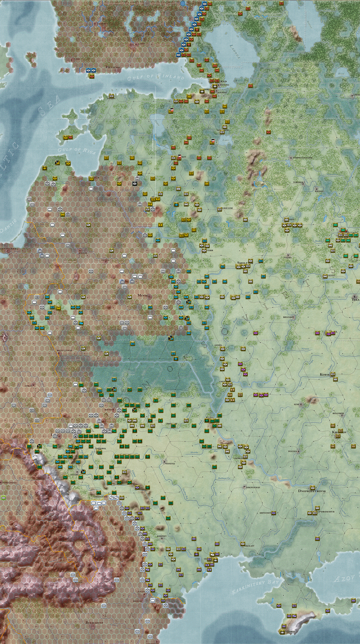Image resolution: width=360 pixels, height=644 pixels.
Task: Click the Kishinev city label
Action: coord(162,536)
